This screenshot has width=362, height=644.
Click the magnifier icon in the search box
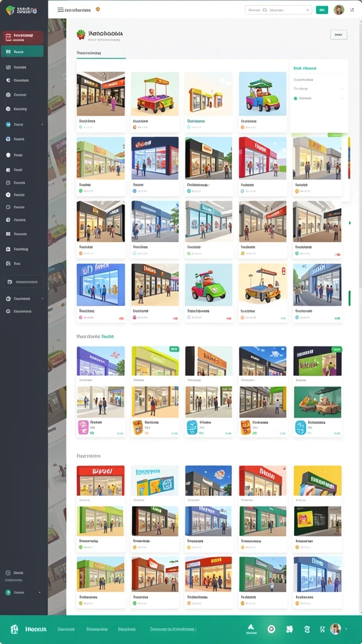[265, 10]
